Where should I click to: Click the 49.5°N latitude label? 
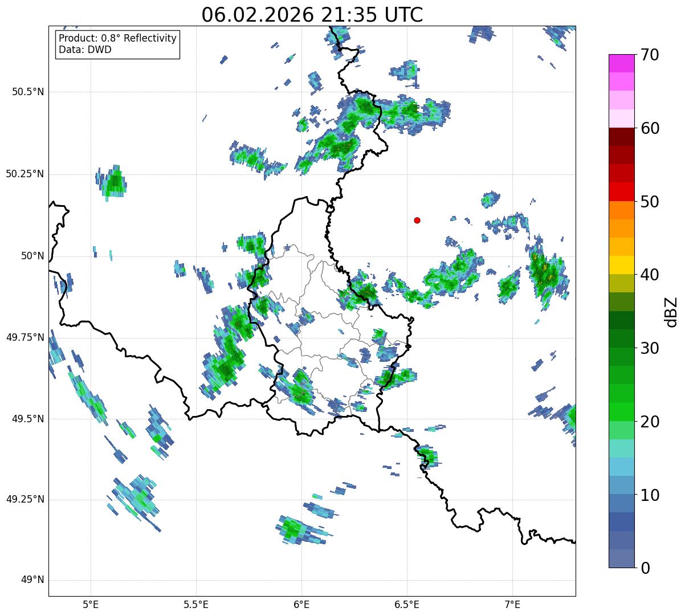click(28, 419)
